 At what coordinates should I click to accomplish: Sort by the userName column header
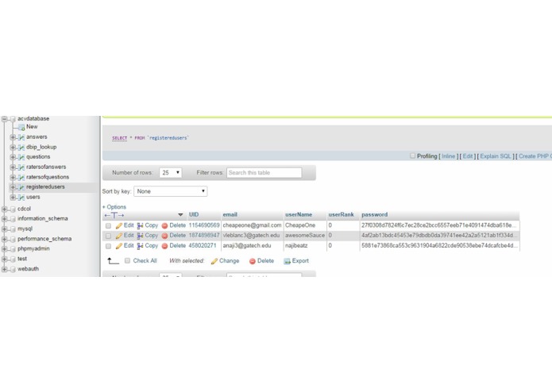coord(299,215)
